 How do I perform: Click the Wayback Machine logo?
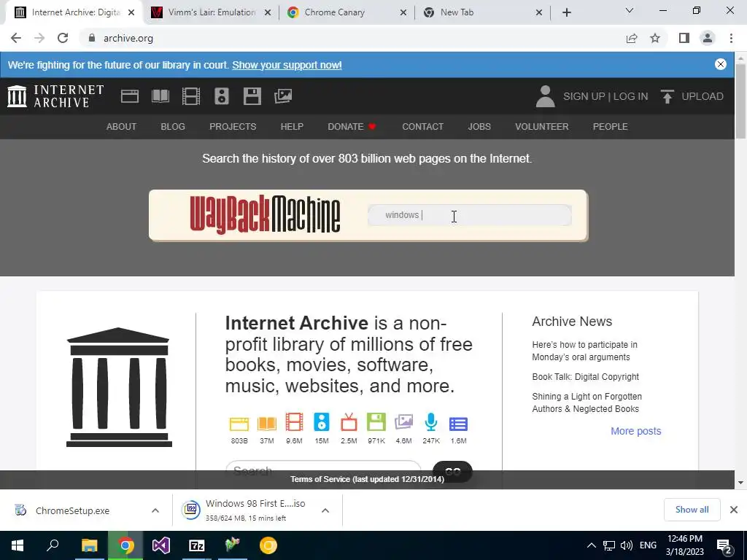tap(265, 215)
